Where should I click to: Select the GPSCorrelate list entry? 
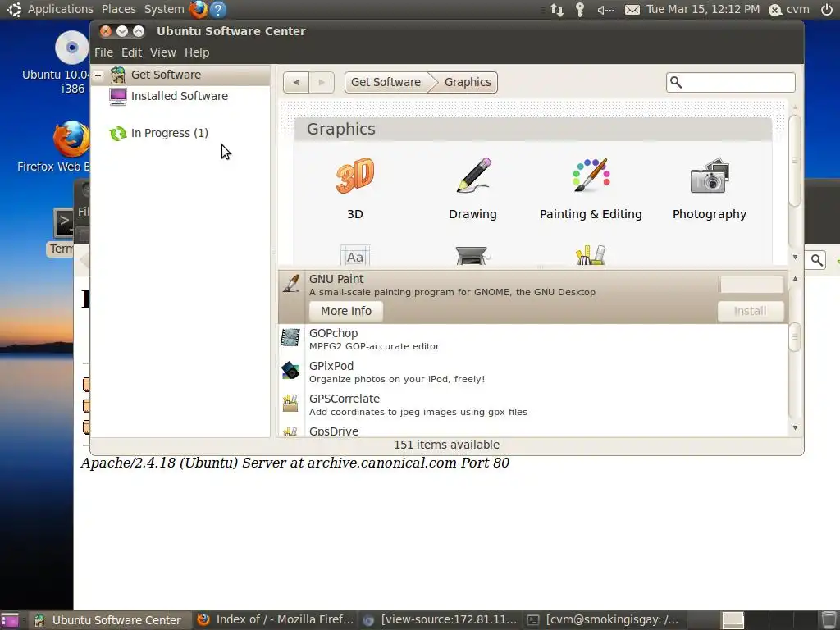533,404
